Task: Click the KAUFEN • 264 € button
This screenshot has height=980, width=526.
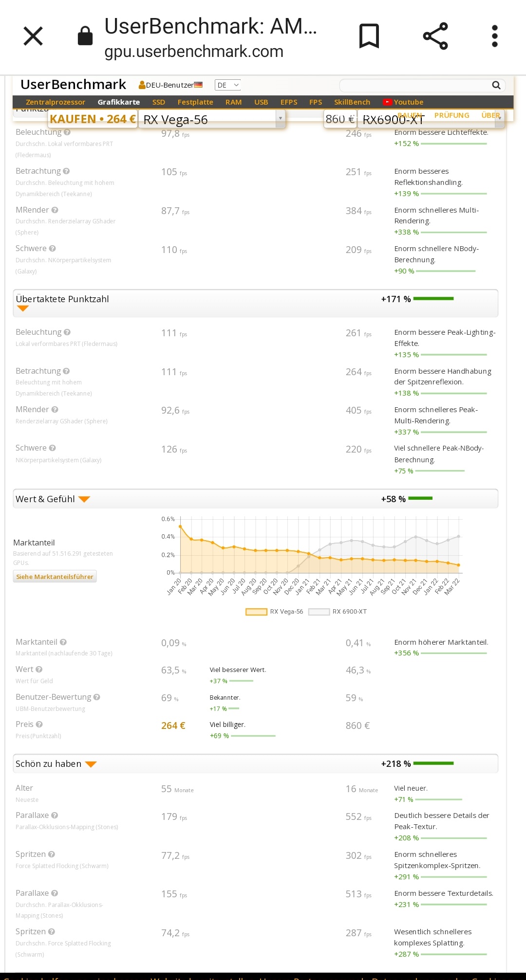Action: pyautogui.click(x=93, y=119)
